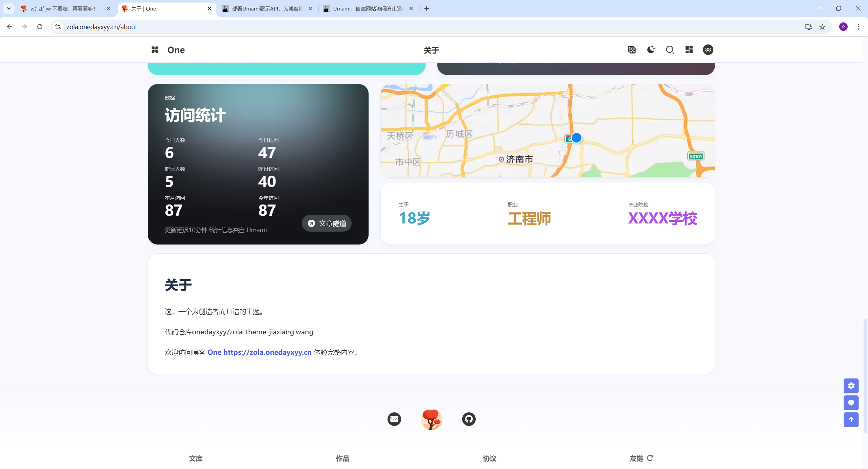Viewport: 868px width, 469px height.
Task: Click 本月访问 value 87
Action: (174, 210)
